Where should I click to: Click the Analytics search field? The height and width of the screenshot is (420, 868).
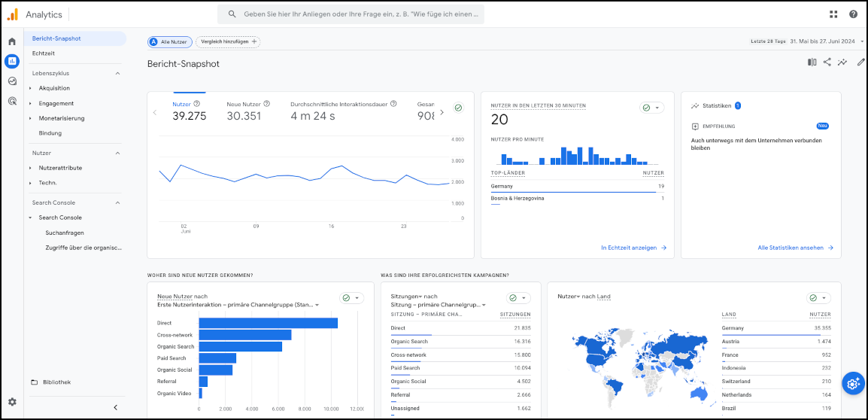(x=351, y=14)
